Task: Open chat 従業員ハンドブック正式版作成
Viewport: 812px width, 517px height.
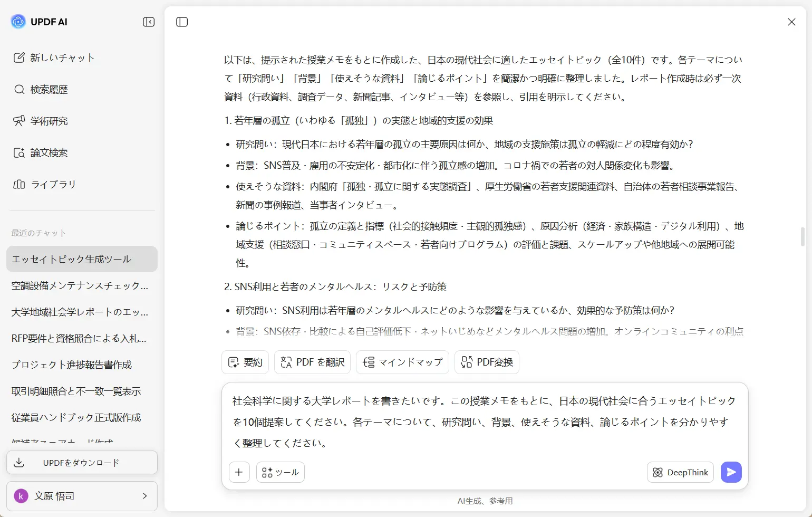Action: [82, 417]
